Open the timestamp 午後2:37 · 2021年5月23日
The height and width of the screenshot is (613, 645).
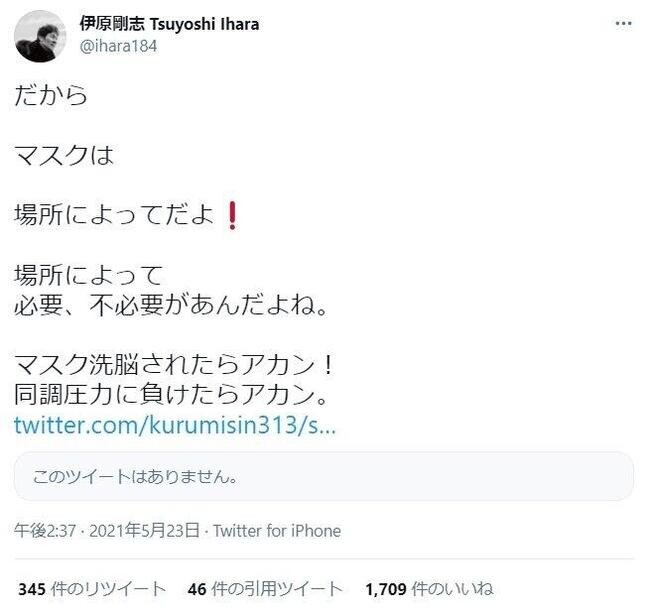click(107, 531)
